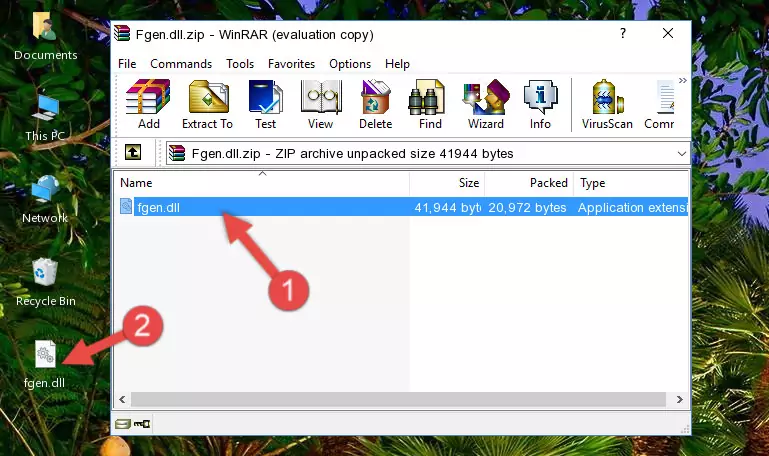
Task: Select the Network desktop icon
Action: (45, 200)
